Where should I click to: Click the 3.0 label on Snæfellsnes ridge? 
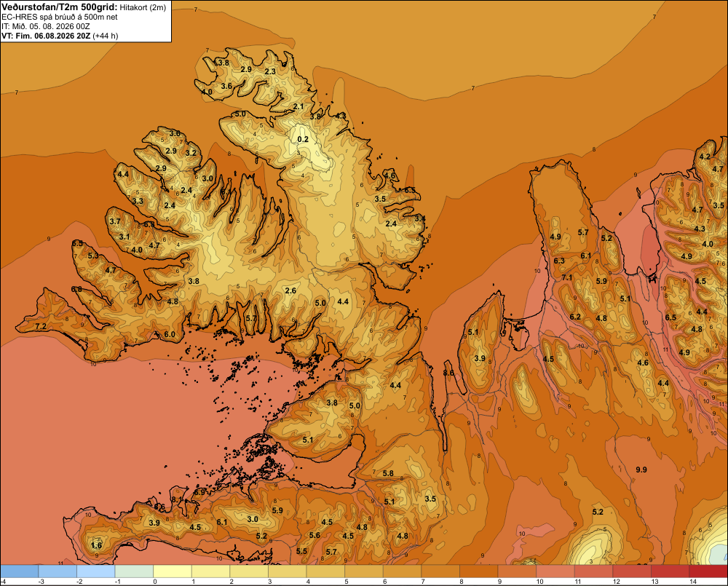[x=253, y=519]
